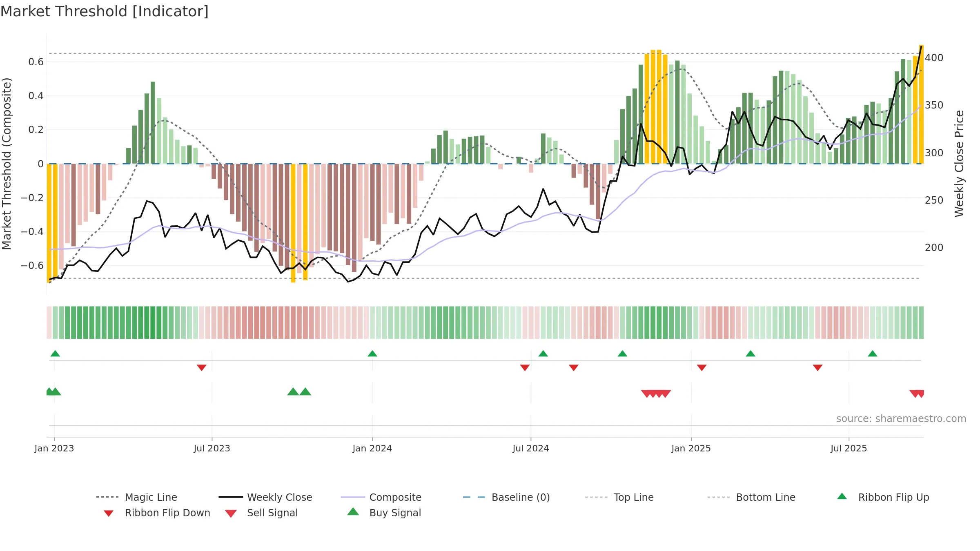Click the red Ribbon Flip Down legend triangle
The height and width of the screenshot is (551, 980).
(109, 513)
